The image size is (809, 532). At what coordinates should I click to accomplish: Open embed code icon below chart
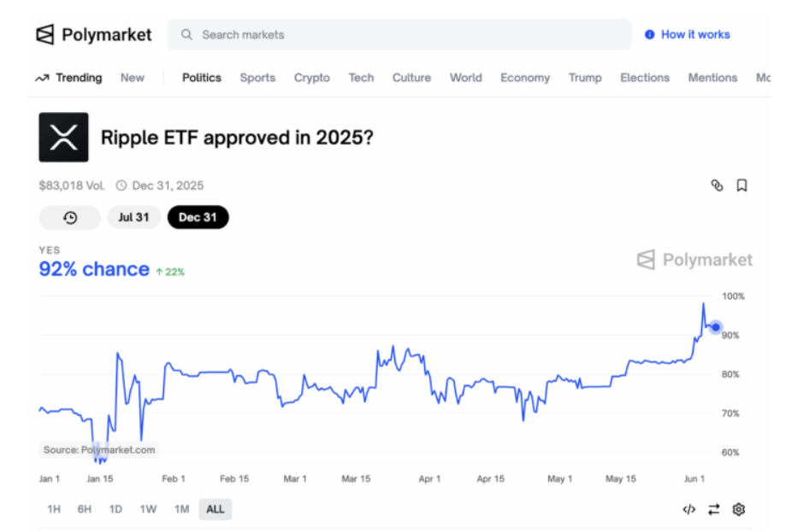[x=688, y=509]
